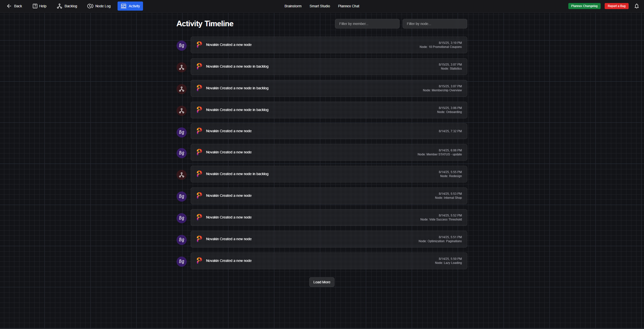
Task: Click Report a Bug
Action: pos(616,6)
